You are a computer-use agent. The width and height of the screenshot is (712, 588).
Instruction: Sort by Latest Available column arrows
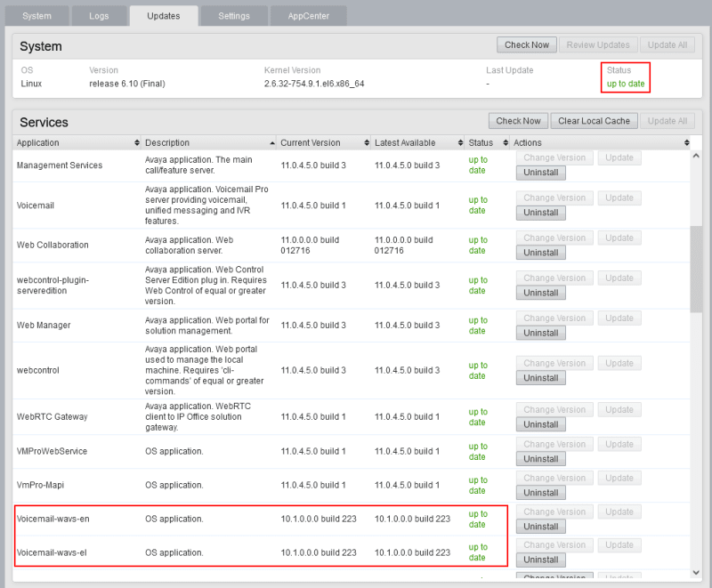[460, 143]
